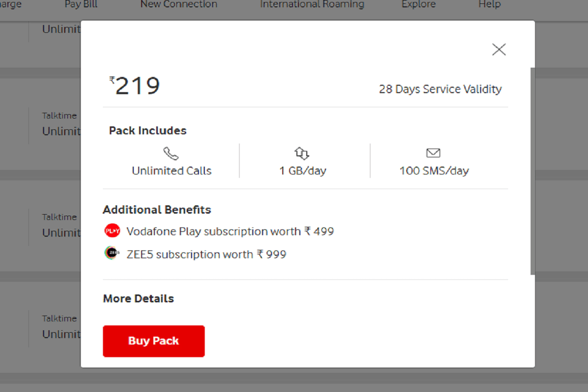The height and width of the screenshot is (392, 588).
Task: Select the 1 GB/day data benefit
Action: click(302, 171)
